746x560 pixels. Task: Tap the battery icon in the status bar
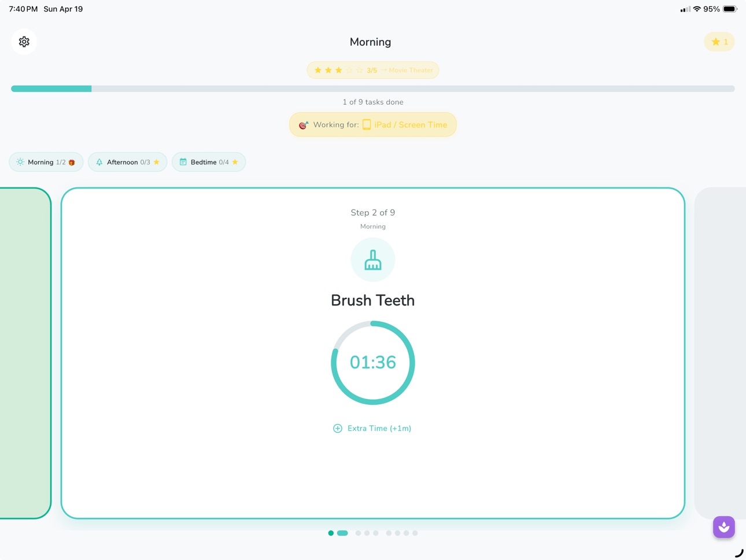[730, 9]
